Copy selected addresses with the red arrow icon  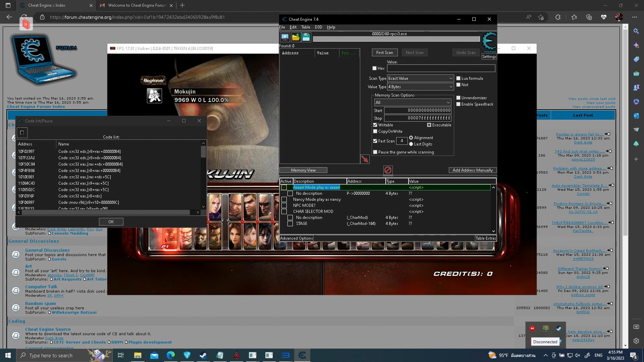pos(365,159)
